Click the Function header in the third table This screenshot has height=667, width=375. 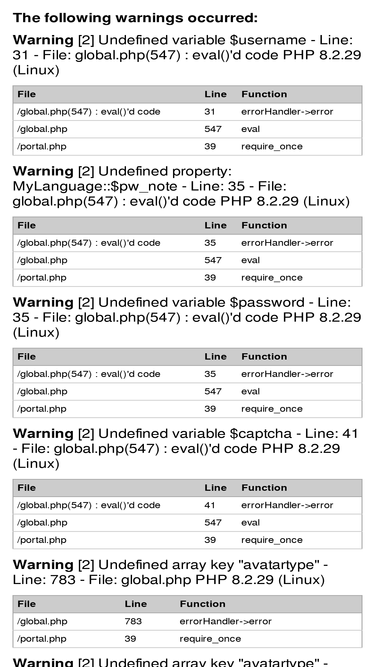(x=264, y=356)
